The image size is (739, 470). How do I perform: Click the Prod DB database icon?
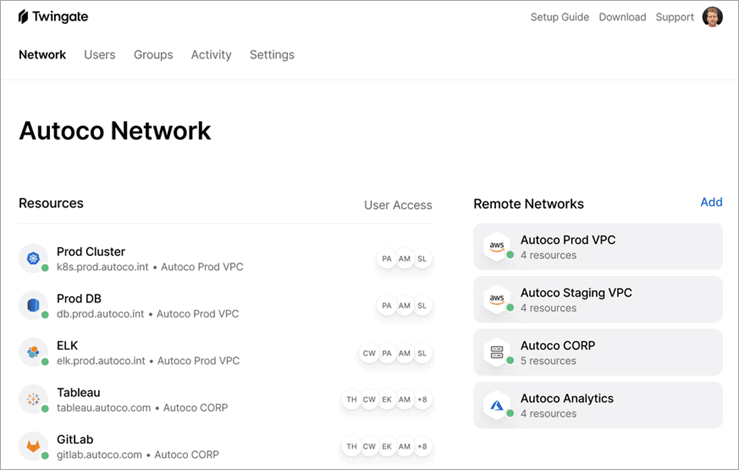[33, 306]
